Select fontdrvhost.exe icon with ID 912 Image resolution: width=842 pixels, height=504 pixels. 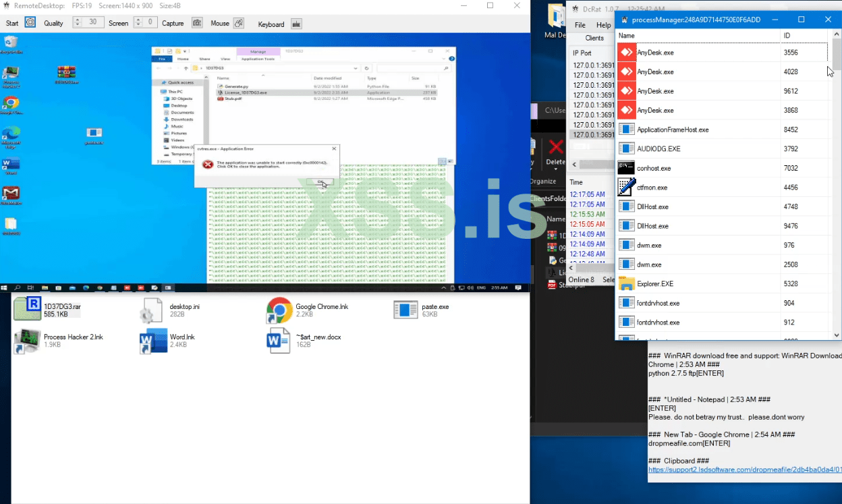point(627,323)
